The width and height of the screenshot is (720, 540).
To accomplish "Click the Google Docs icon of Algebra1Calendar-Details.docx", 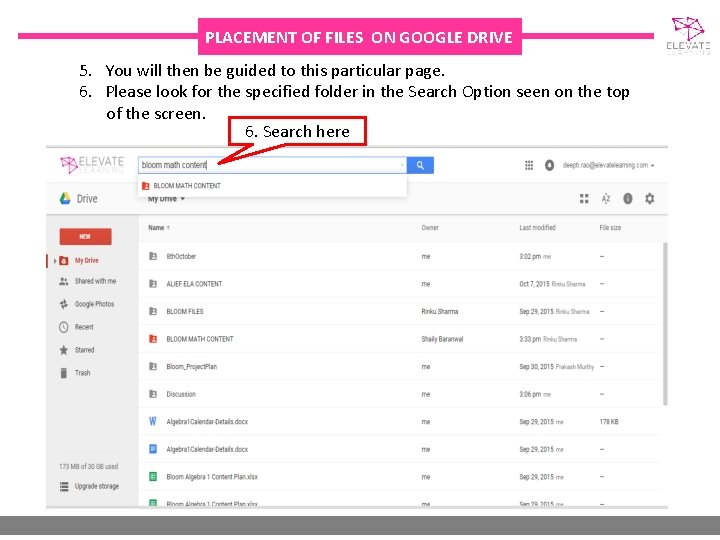I will pyautogui.click(x=153, y=449).
